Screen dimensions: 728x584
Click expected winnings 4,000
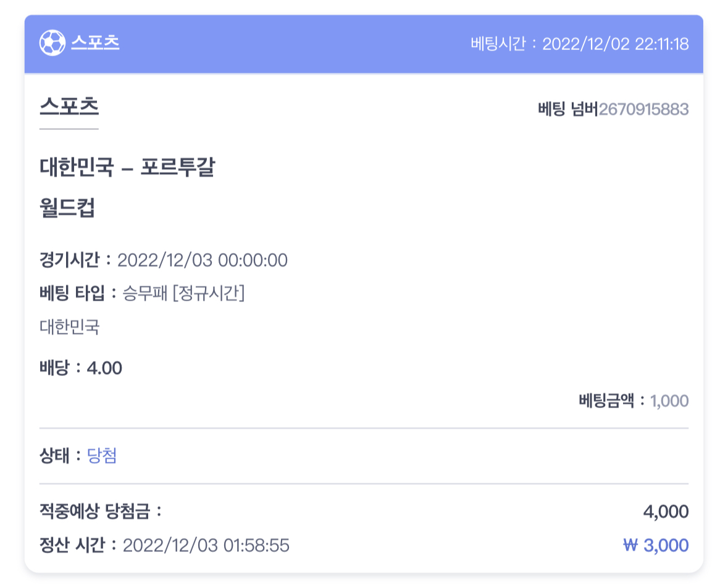tap(666, 512)
